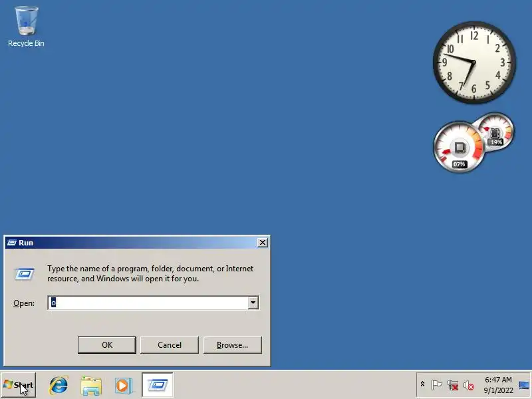Launch Internet Explorer from the taskbar
The image size is (532, 399).
click(x=59, y=385)
